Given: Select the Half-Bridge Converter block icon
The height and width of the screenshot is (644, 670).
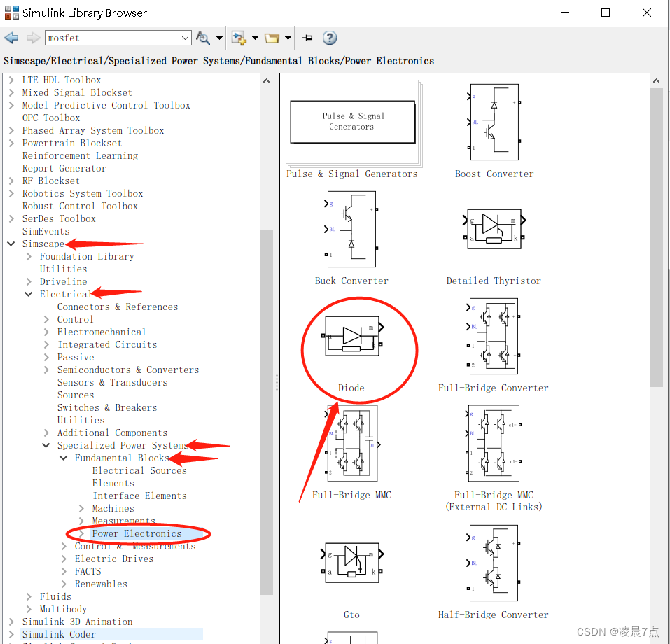Looking at the screenshot, I should (x=494, y=563).
